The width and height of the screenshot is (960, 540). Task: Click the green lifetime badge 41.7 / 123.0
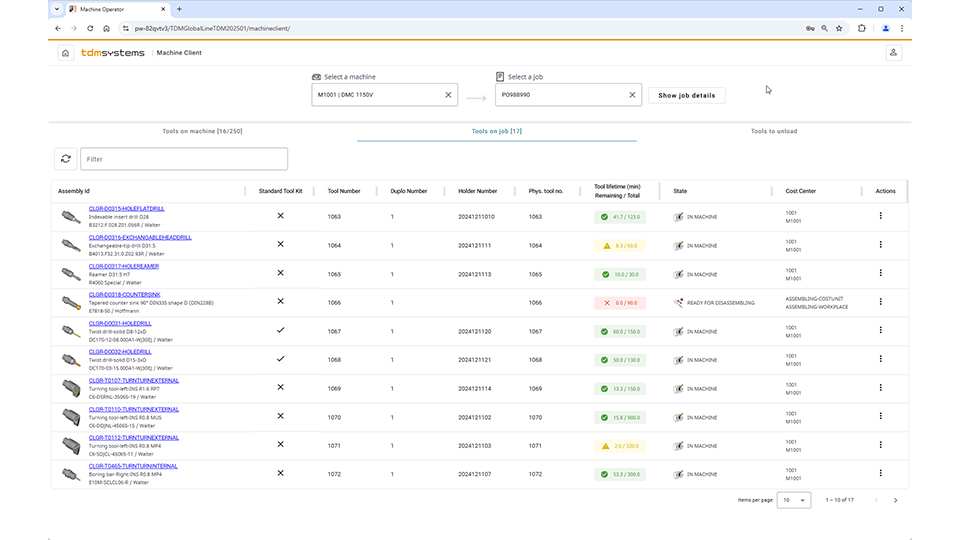tap(620, 217)
